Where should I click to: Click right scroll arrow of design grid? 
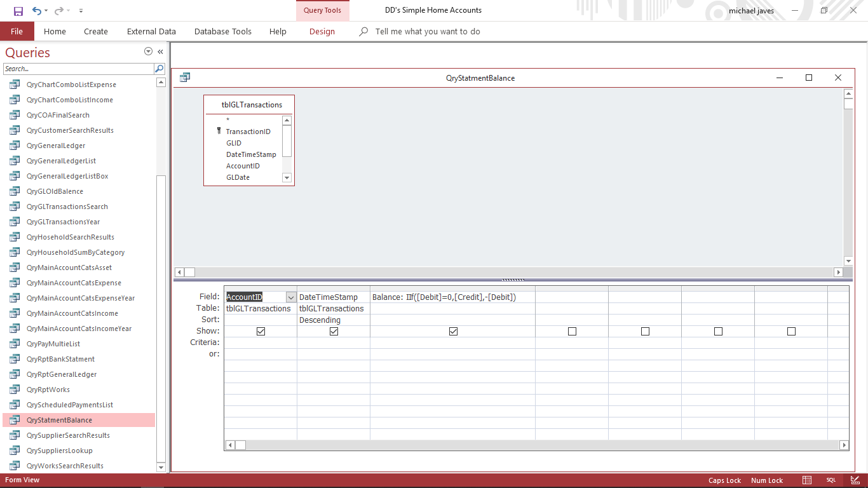[x=844, y=445]
